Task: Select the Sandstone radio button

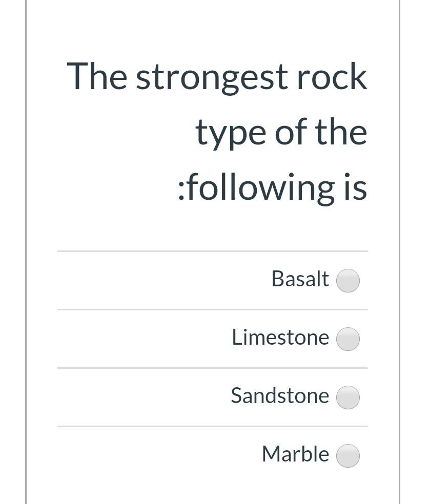Action: point(348,397)
